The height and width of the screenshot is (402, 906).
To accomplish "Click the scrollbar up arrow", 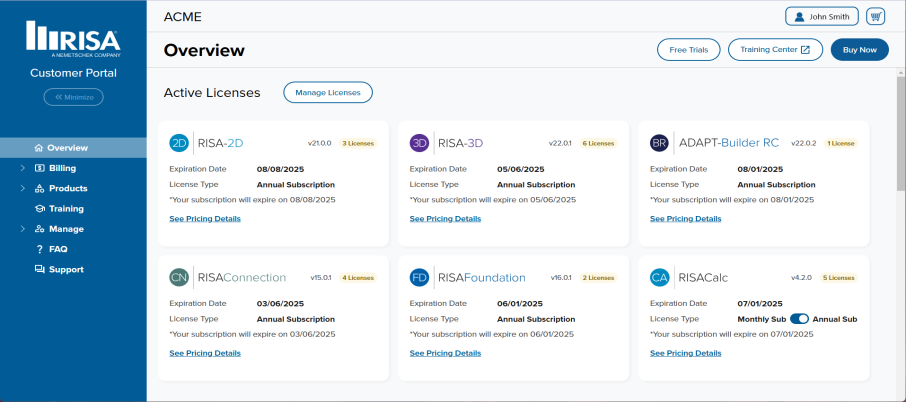I will [x=901, y=72].
